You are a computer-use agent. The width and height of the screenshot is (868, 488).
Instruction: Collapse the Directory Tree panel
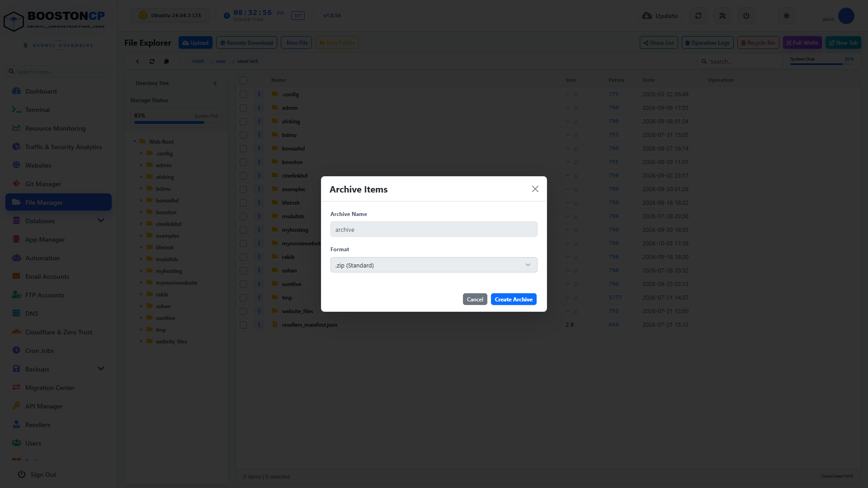pyautogui.click(x=215, y=83)
